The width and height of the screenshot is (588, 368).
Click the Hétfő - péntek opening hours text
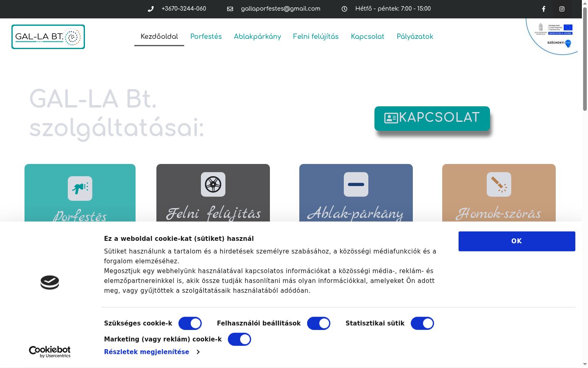coord(393,9)
